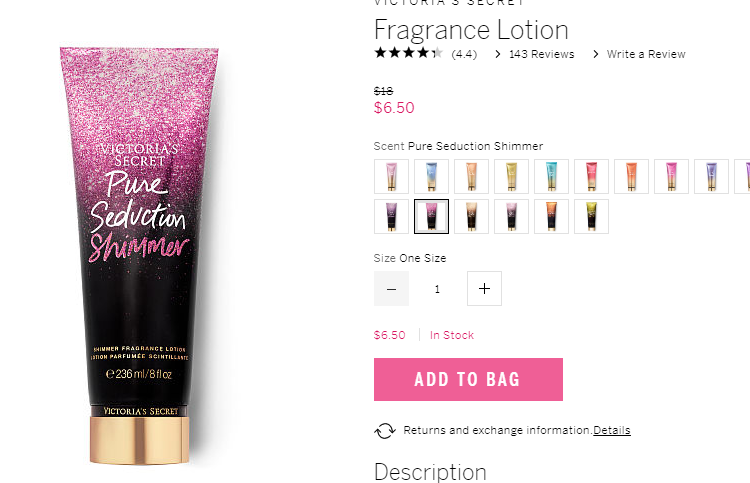750x483 pixels.
Task: Select the purple-black shimmer swatch in second row
Action: pos(391,217)
